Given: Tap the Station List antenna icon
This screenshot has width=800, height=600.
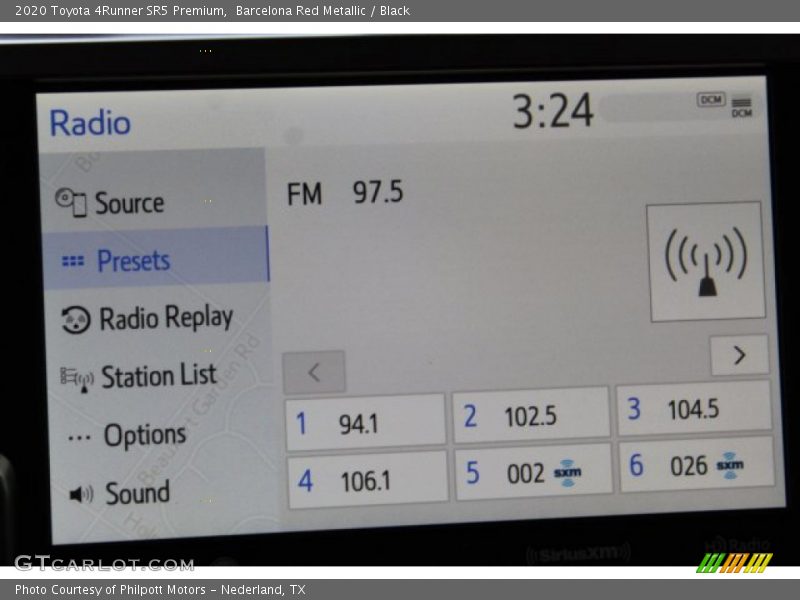Looking at the screenshot, I should (77, 378).
